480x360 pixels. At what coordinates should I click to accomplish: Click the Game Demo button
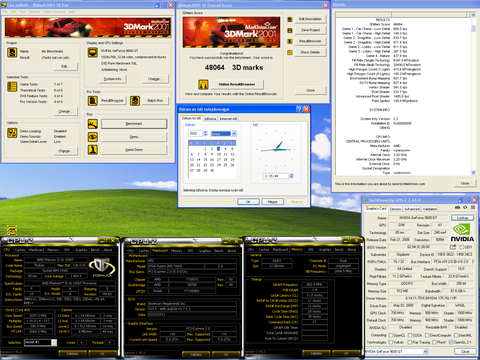click(134, 150)
